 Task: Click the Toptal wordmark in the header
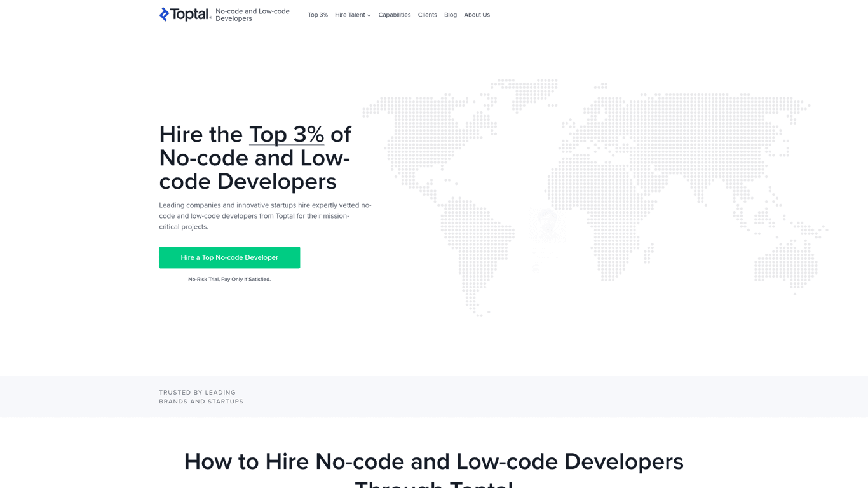pyautogui.click(x=190, y=14)
